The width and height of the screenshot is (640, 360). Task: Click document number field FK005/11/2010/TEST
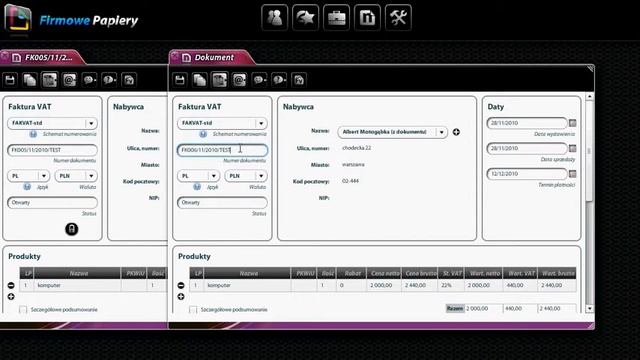coord(53,150)
